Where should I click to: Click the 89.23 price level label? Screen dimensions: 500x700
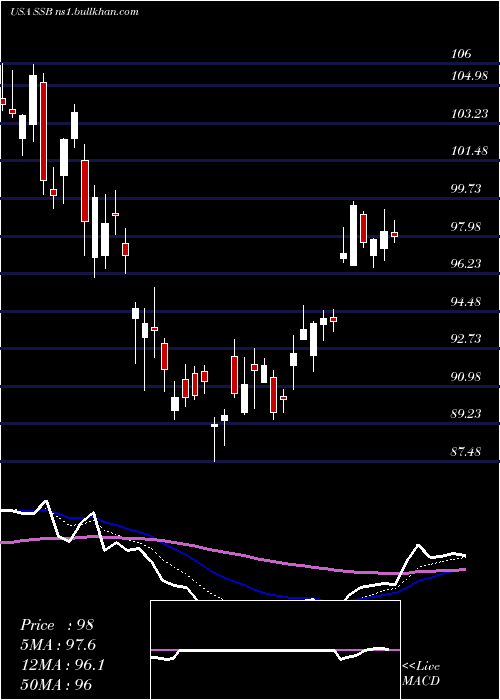coord(467,414)
